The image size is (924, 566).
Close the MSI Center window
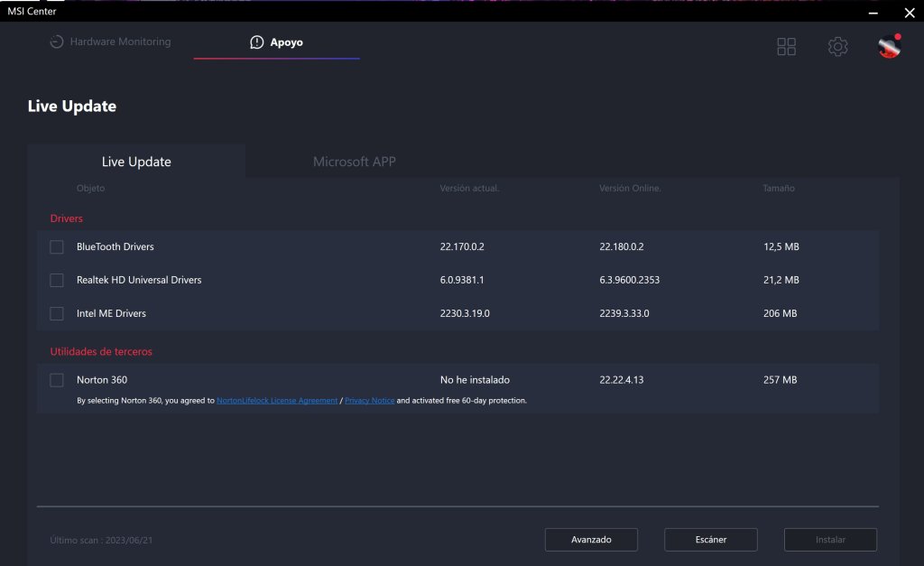click(910, 13)
